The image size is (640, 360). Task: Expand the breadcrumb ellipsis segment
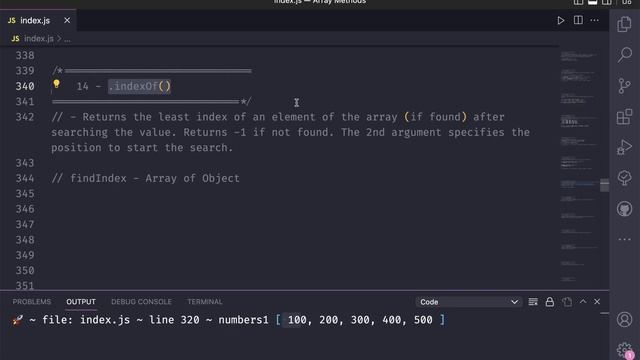(x=67, y=39)
